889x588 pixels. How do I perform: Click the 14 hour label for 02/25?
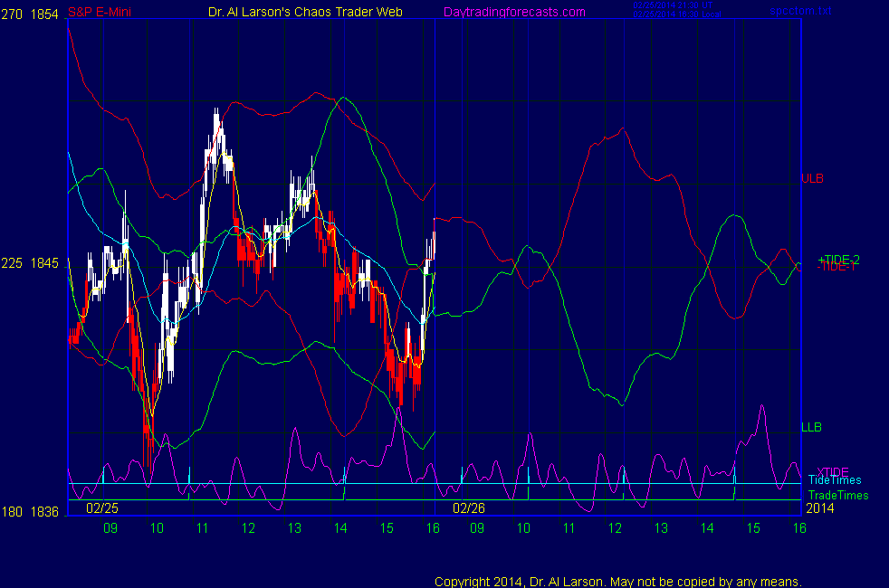pos(340,528)
